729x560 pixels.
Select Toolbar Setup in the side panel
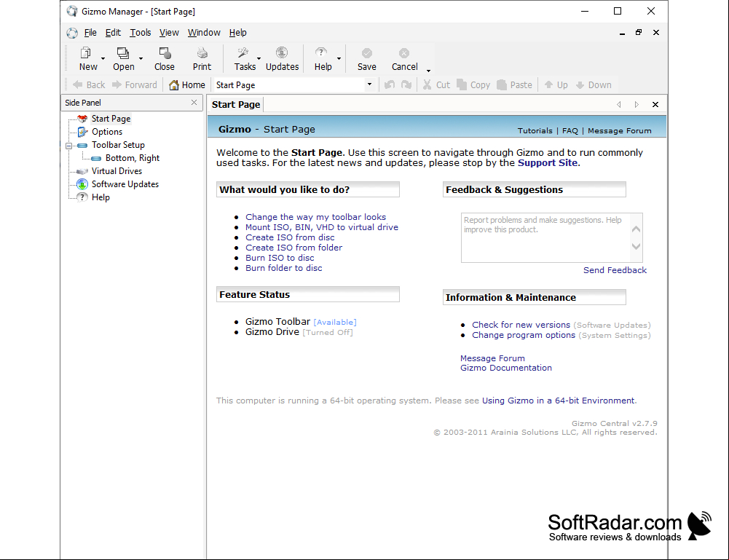click(x=118, y=144)
